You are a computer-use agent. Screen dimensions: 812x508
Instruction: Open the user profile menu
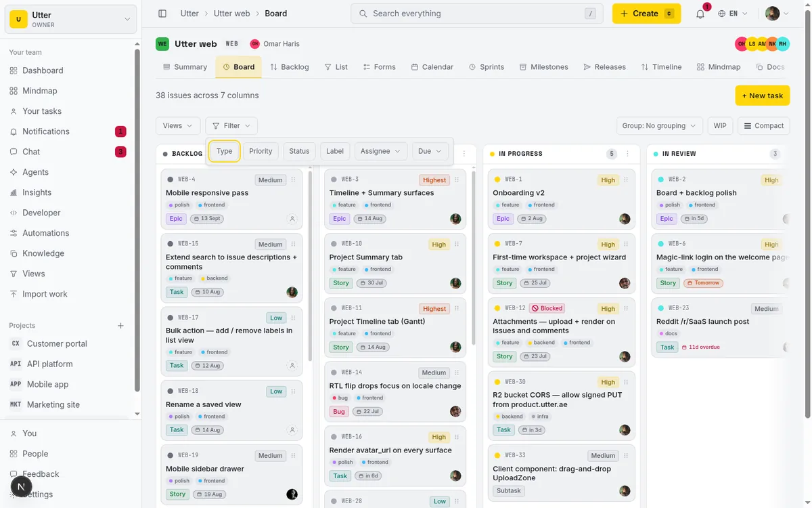point(777,14)
